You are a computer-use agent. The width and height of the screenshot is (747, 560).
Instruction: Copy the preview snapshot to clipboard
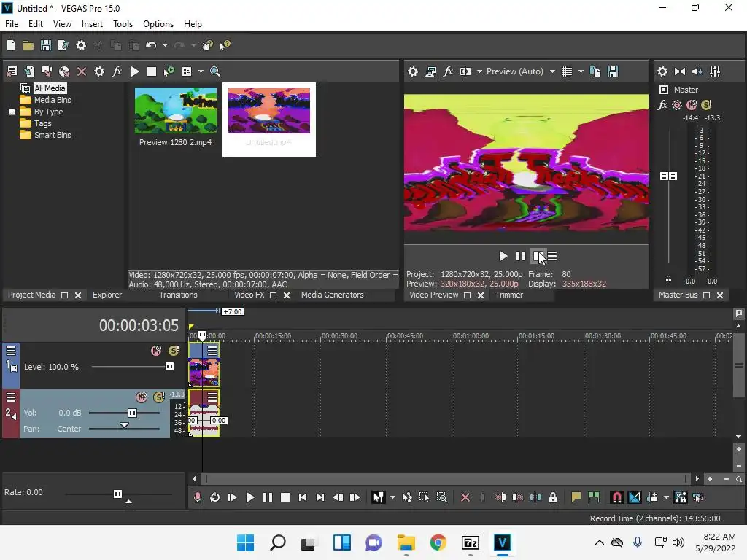pos(595,71)
